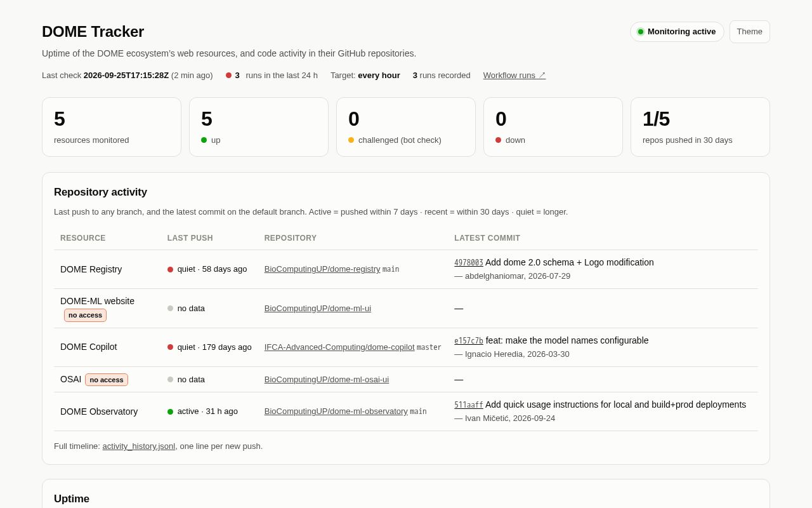The image size is (812, 508).
Task: Click the DOME Registry resource name
Action: tap(91, 269)
